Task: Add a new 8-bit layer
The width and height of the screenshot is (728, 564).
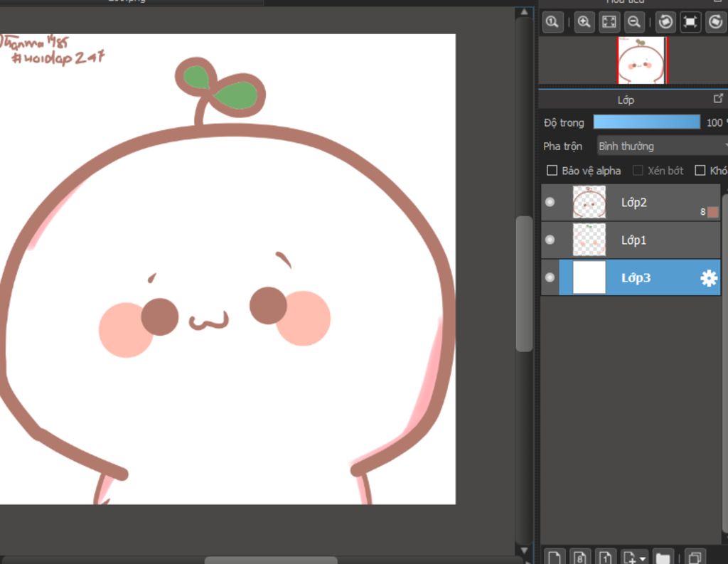Action: click(579, 557)
